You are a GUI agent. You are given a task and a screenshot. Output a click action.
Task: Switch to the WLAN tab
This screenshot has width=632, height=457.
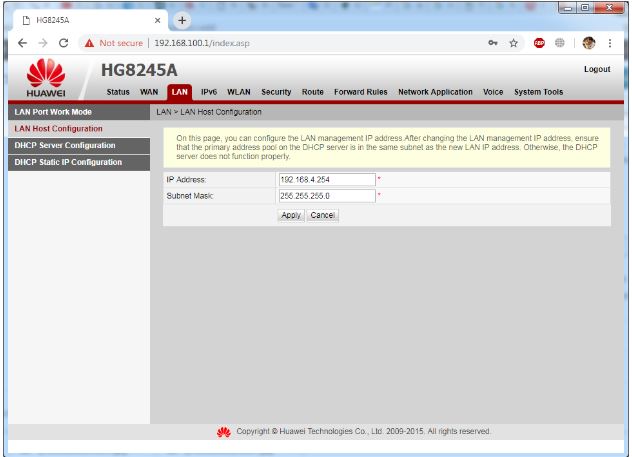tap(238, 92)
